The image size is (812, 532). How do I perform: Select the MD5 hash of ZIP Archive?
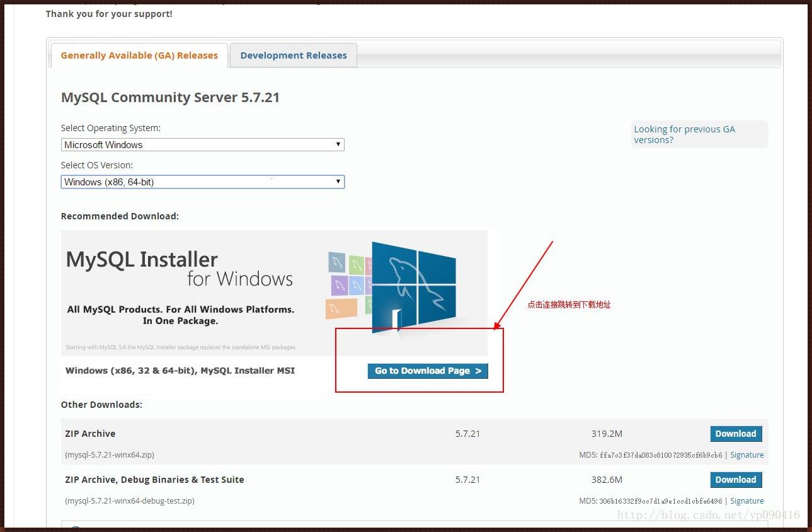tap(661, 455)
